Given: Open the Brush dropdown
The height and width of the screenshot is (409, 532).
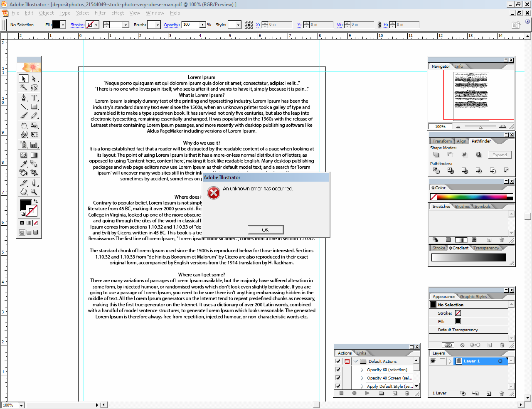Looking at the screenshot, I should [x=158, y=25].
